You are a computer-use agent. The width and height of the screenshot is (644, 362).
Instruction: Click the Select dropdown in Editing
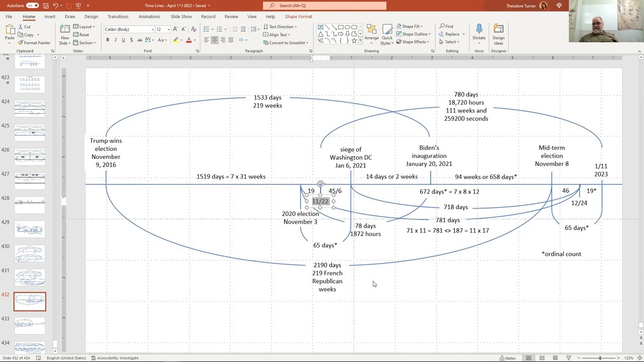pos(449,42)
